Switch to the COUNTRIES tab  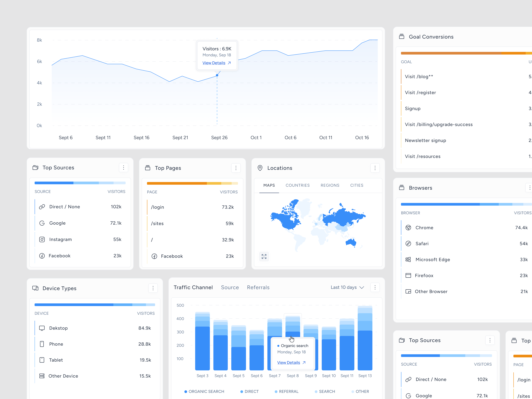[298, 185]
